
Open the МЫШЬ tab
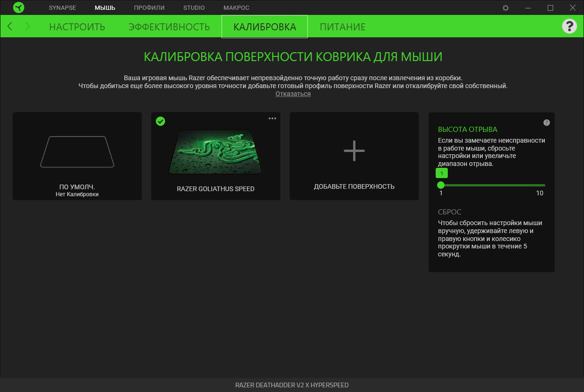point(105,8)
